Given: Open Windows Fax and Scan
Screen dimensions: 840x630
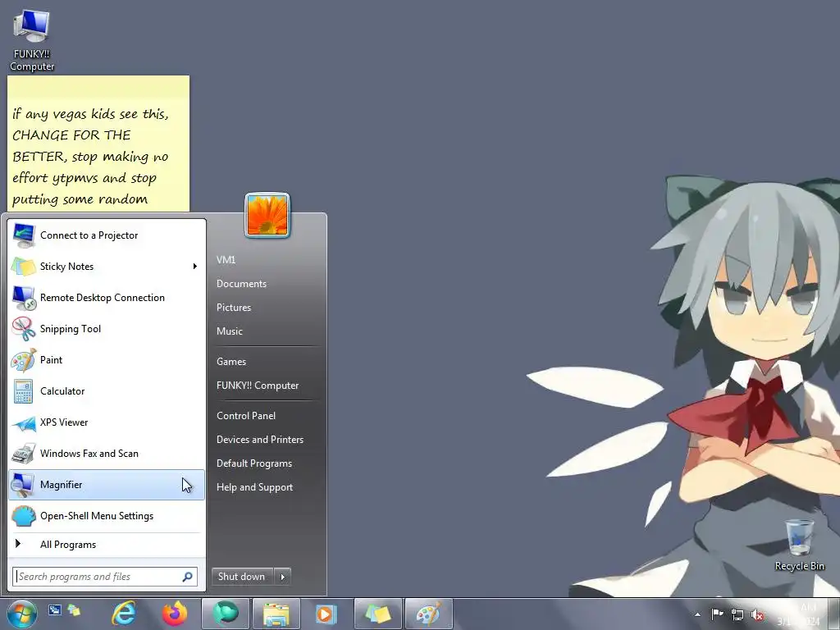Looking at the screenshot, I should 107,453.
